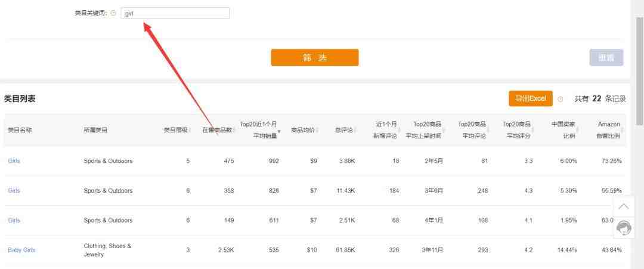Open Girls category link with 475 products
Image resolution: width=644 pixels, height=269 pixels.
click(x=14, y=161)
